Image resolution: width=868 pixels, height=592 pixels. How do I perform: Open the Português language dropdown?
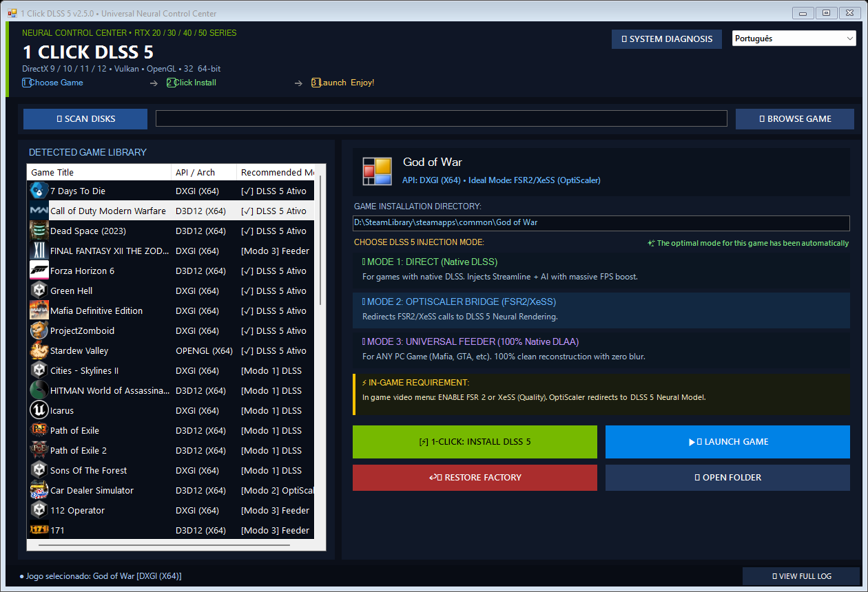(x=794, y=39)
